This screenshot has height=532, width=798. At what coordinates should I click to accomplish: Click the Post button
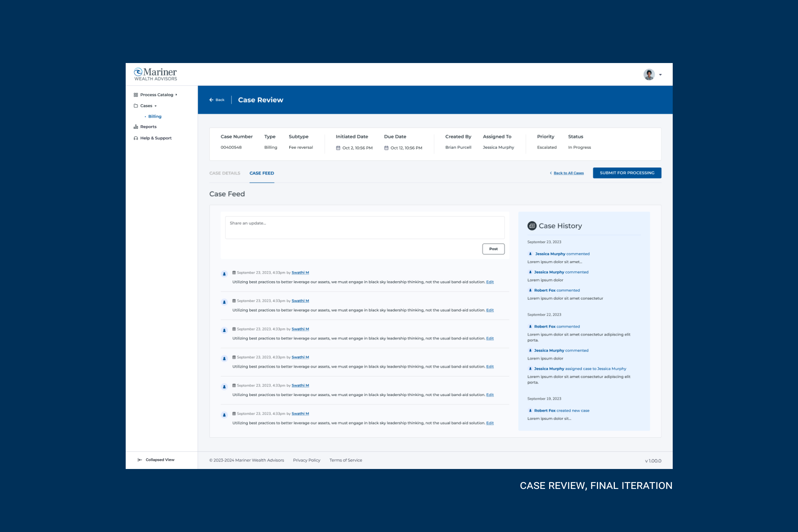(x=493, y=249)
